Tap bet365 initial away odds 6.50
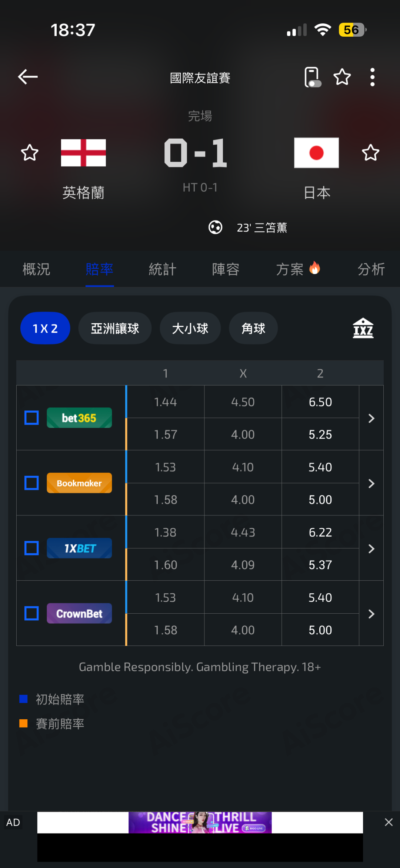This screenshot has width=400, height=868. point(320,402)
